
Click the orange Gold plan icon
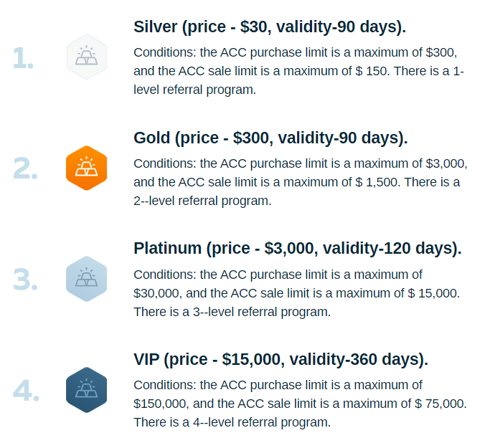tap(86, 168)
